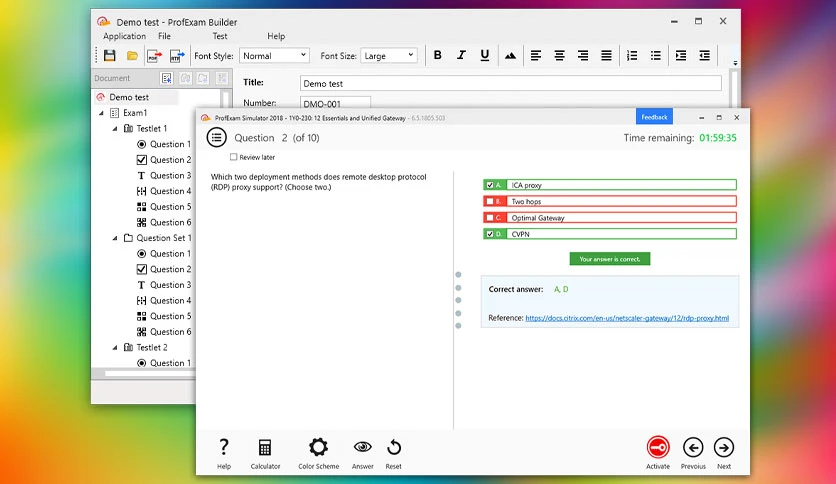This screenshot has height=484, width=836.
Task: Click the splitter handle dots in Simulator
Action: pos(458,300)
